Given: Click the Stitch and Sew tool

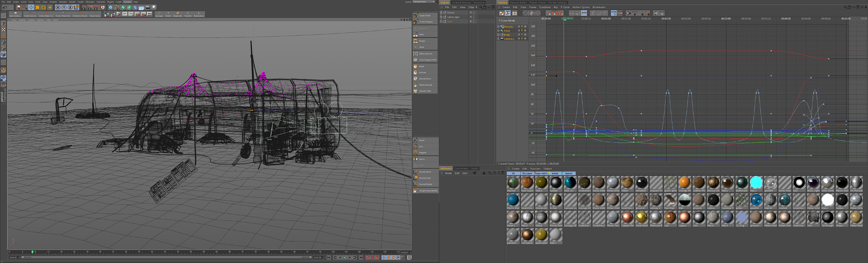Looking at the screenshot, I should [424, 54].
